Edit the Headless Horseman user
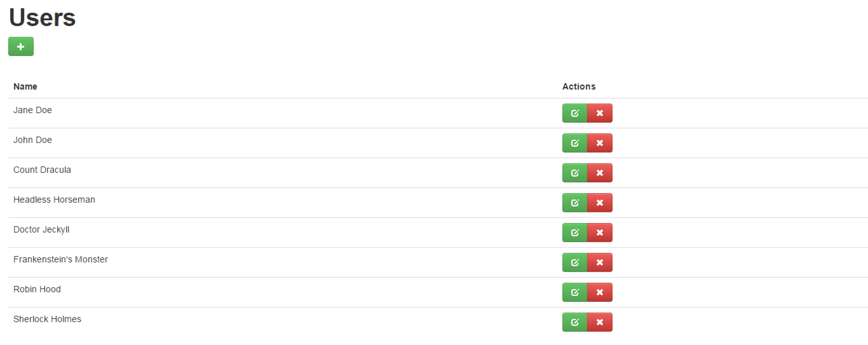 [x=575, y=203]
